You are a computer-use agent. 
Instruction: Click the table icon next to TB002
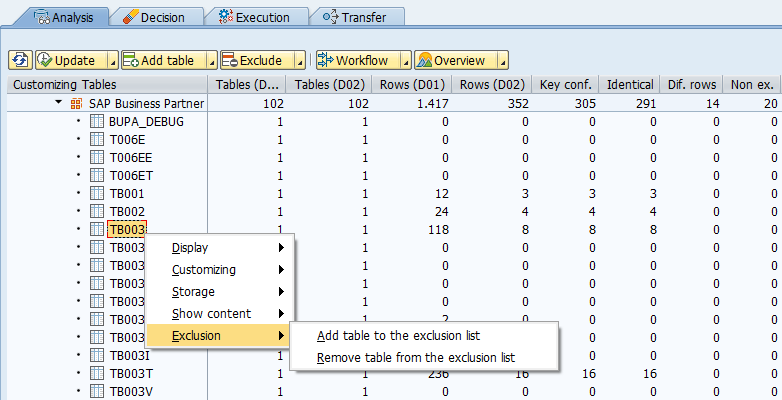click(x=97, y=211)
